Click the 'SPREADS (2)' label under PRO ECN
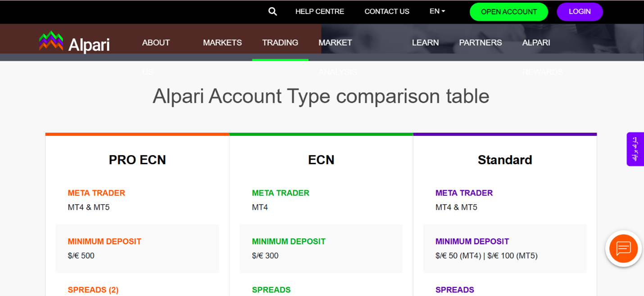 click(93, 290)
